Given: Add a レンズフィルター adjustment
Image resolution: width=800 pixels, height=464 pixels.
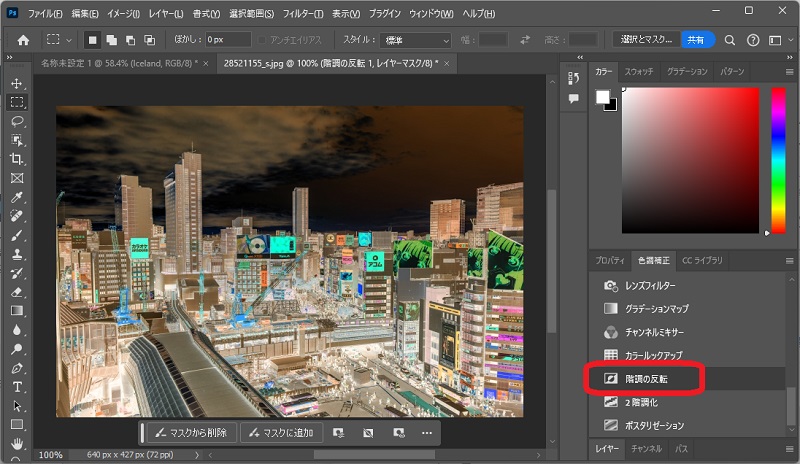Looking at the screenshot, I should [x=687, y=285].
